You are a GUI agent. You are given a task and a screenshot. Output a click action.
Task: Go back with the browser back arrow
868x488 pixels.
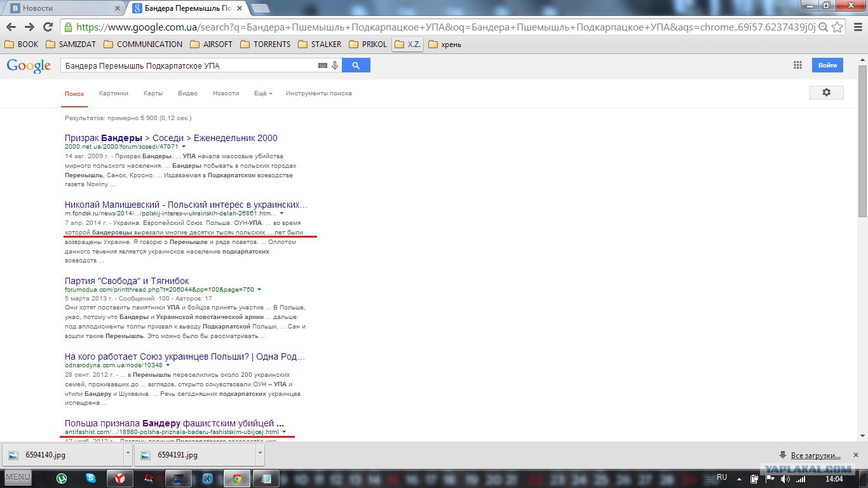(11, 27)
